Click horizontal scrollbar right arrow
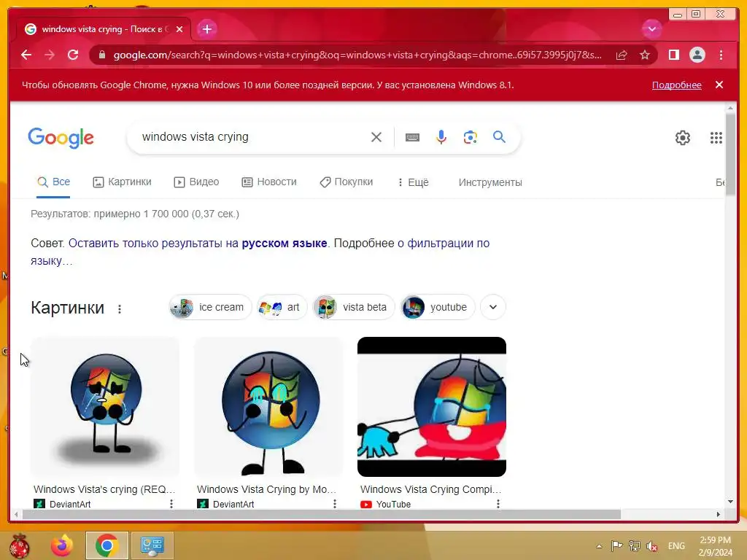 coord(719,514)
